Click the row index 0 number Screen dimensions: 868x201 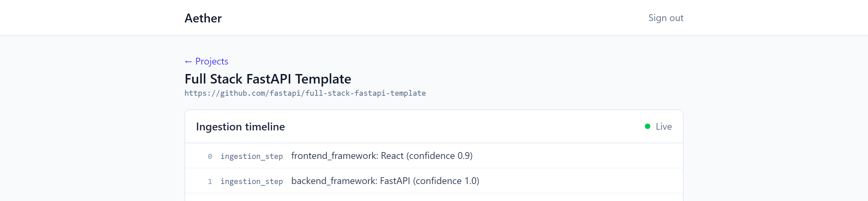(x=210, y=156)
